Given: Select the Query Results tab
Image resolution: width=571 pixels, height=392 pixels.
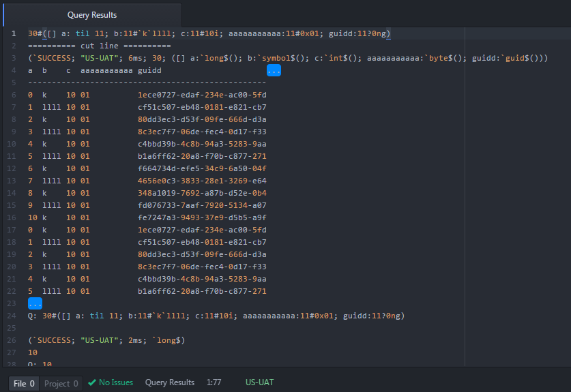Looking at the screenshot, I should (x=92, y=15).
